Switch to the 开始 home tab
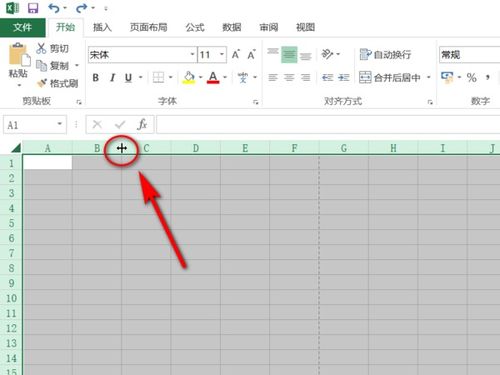This screenshot has height=375, width=500. (65, 27)
